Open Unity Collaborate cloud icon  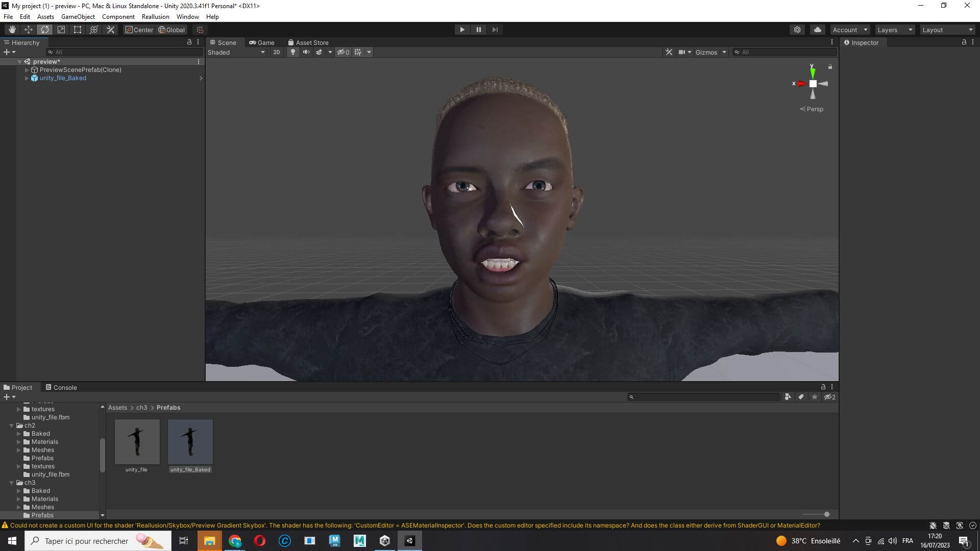click(817, 30)
